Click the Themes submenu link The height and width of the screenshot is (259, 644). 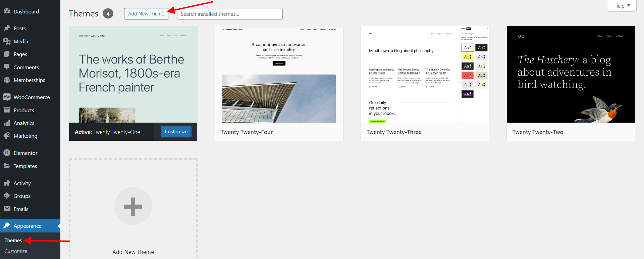coord(13,241)
